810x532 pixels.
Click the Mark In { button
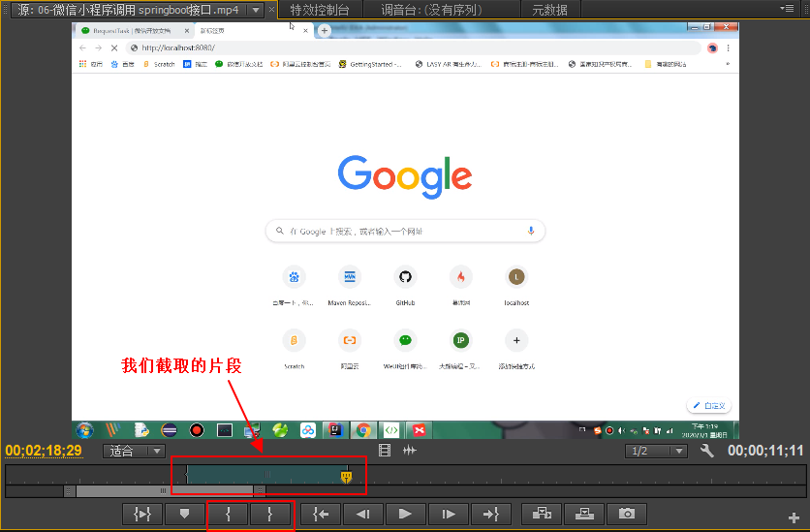click(229, 514)
